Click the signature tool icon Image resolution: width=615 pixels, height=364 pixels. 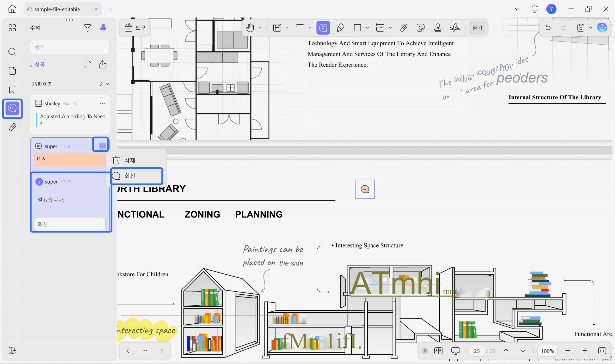click(455, 28)
